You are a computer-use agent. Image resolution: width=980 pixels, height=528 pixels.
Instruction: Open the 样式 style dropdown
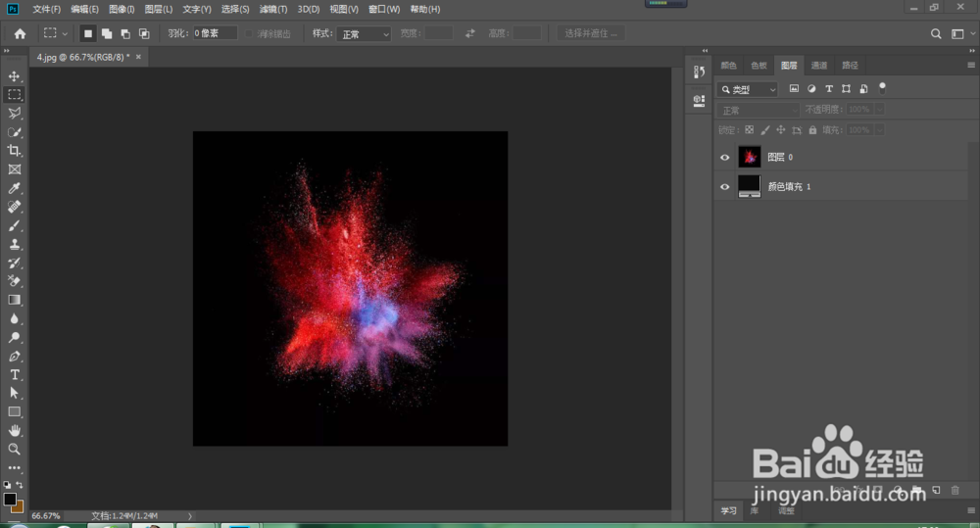(x=364, y=33)
